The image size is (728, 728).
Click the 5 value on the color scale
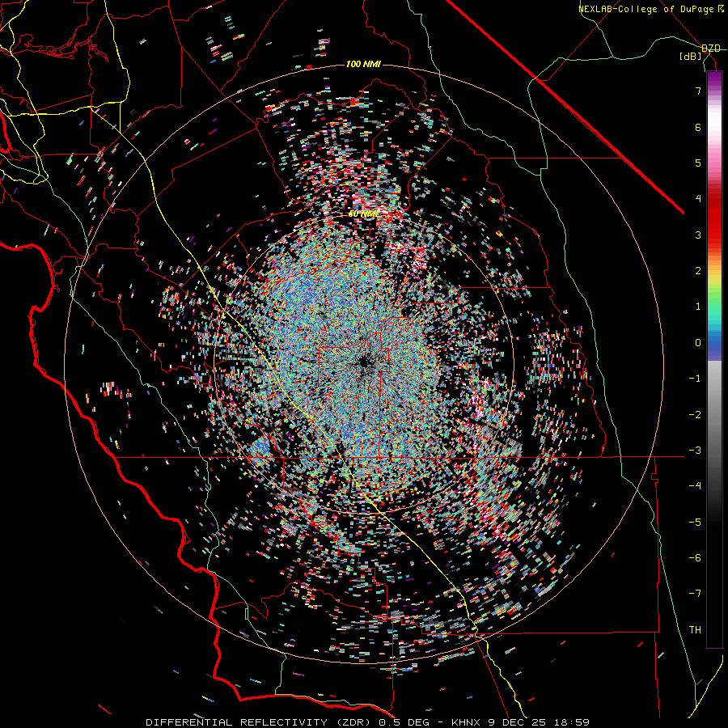[x=698, y=163]
